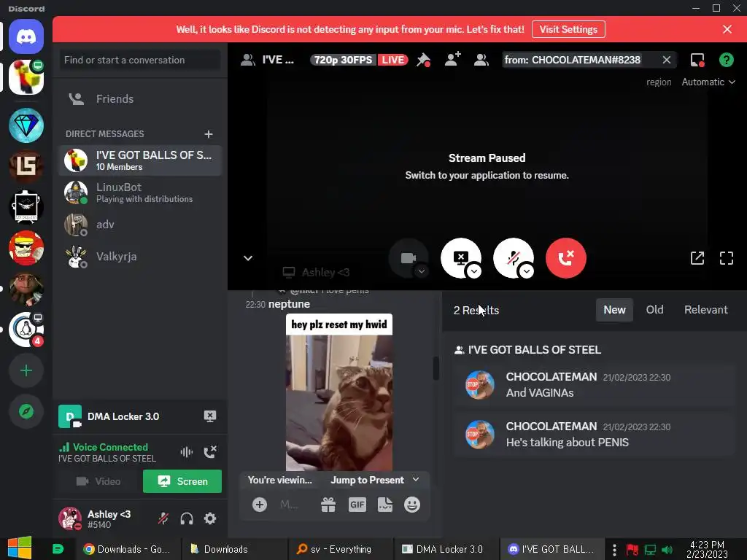Open region Automatic dropdown
The height and width of the screenshot is (560, 747).
(708, 82)
